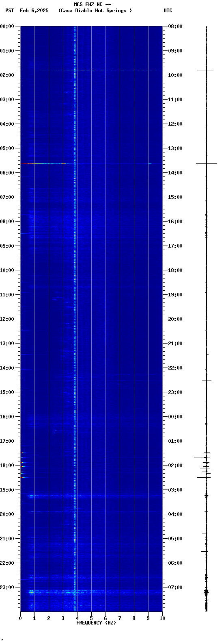
Task: Click the 5 Hz frequency axis tick label
Action: 91,618
